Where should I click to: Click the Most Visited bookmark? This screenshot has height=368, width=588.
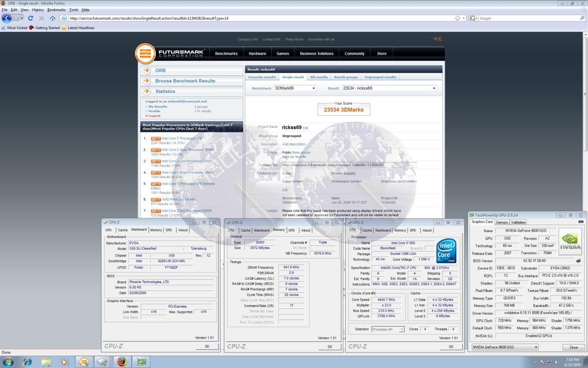(x=14, y=28)
